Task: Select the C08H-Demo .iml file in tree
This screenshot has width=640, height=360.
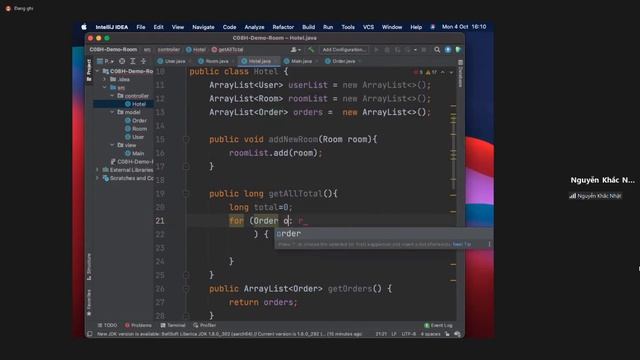Action: coord(131,162)
